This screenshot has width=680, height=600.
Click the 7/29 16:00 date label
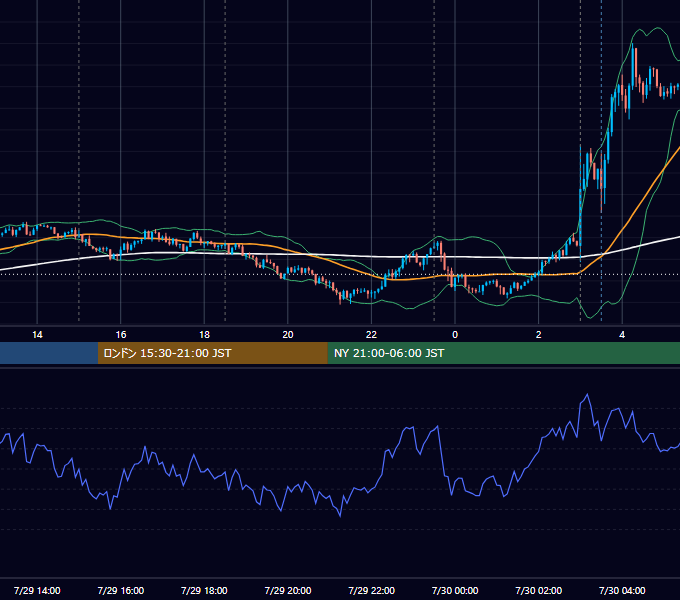tap(121, 590)
